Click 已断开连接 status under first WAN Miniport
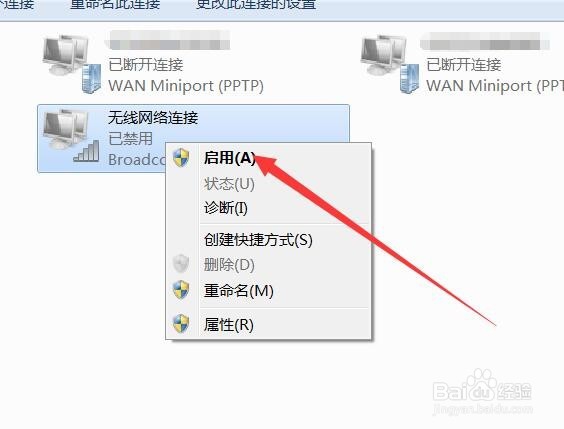The width and height of the screenshot is (564, 429). tap(146, 65)
